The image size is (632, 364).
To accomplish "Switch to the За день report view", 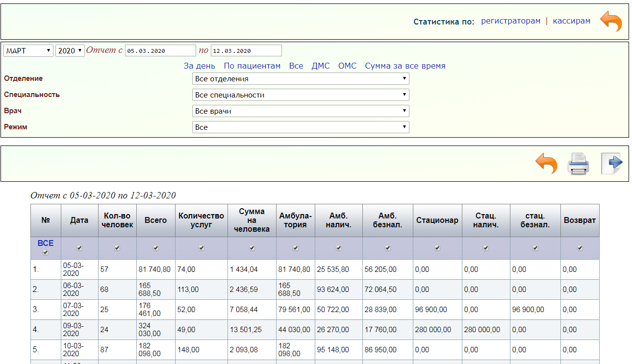I will [199, 66].
